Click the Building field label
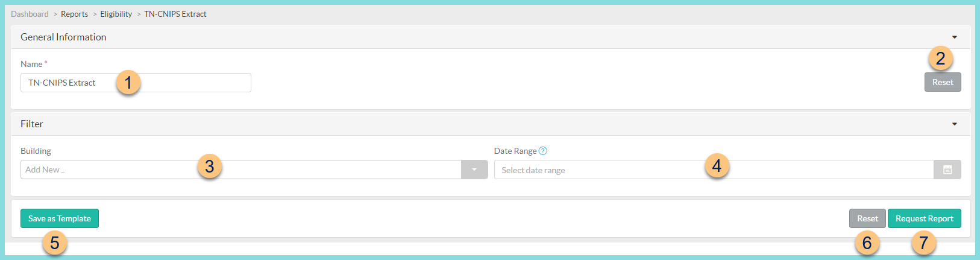 36,151
